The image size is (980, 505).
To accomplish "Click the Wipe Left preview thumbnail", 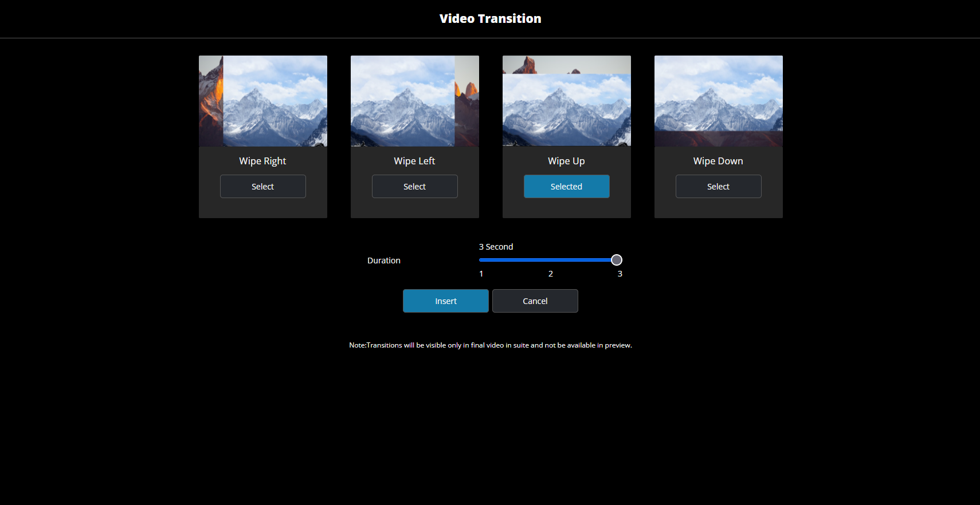I will tap(414, 101).
